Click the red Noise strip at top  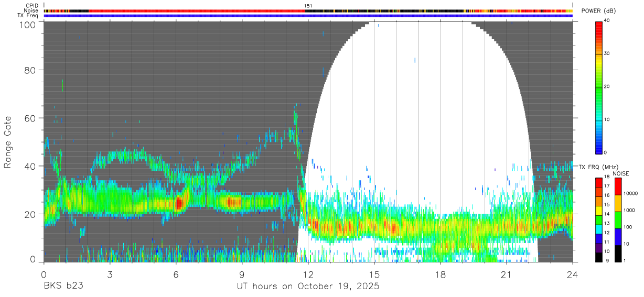308,10
